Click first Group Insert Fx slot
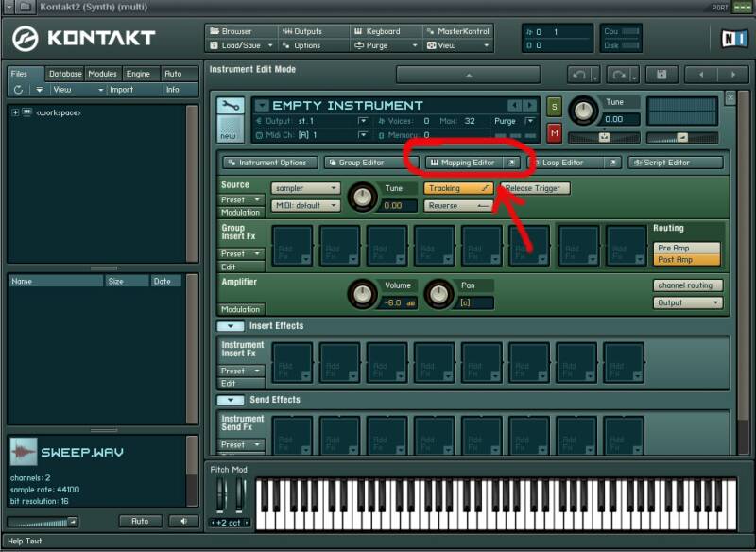 tap(292, 246)
